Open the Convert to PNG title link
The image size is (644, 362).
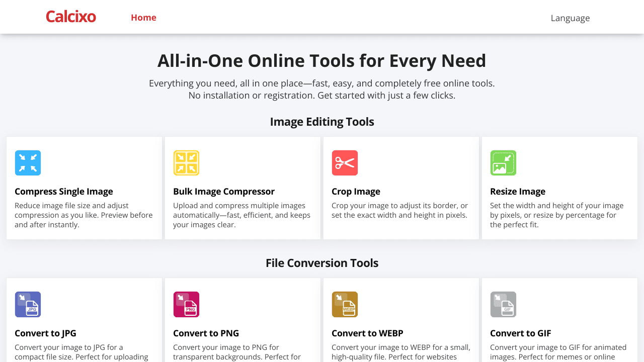click(206, 333)
